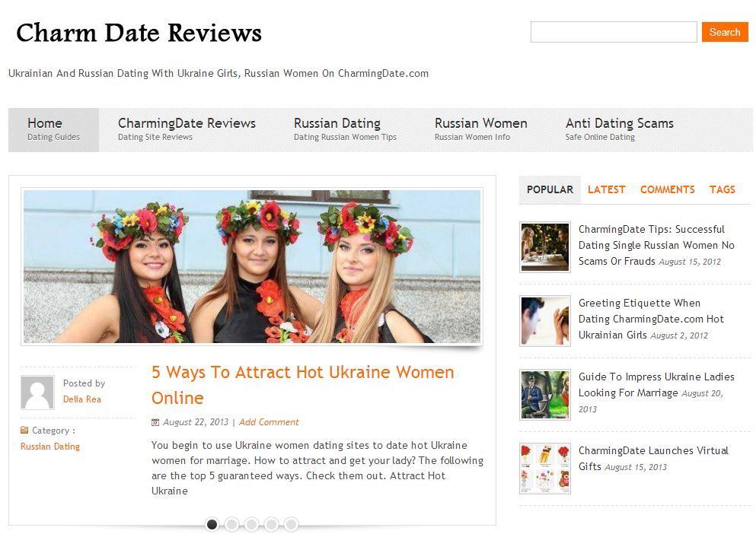
Task: Open the Guide To Impress Ukraine Ladies thumbnail
Action: (545, 394)
